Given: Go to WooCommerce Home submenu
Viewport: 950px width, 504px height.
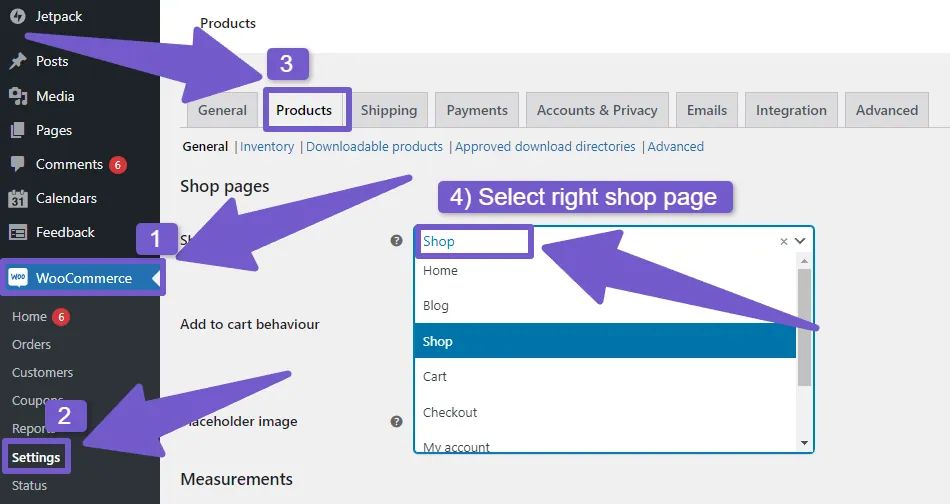Looking at the screenshot, I should pos(29,317).
